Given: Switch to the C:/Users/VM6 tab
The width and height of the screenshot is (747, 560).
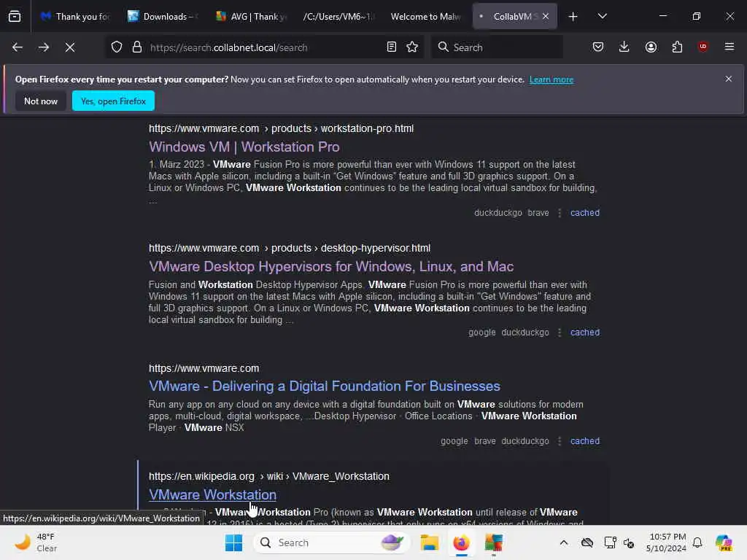Looking at the screenshot, I should point(338,17).
